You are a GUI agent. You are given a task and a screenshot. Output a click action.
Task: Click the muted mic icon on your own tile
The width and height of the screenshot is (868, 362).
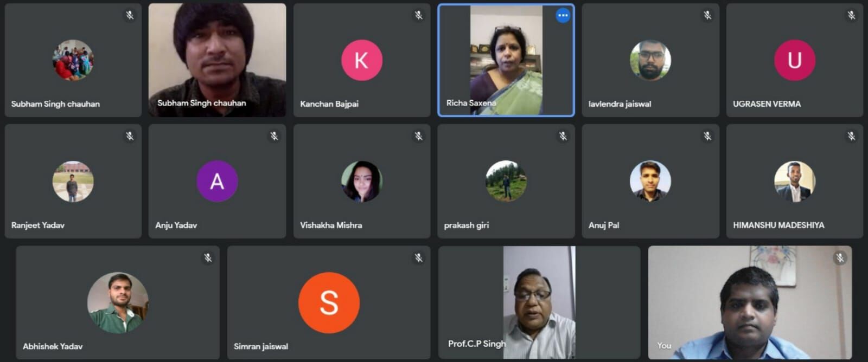coord(840,258)
